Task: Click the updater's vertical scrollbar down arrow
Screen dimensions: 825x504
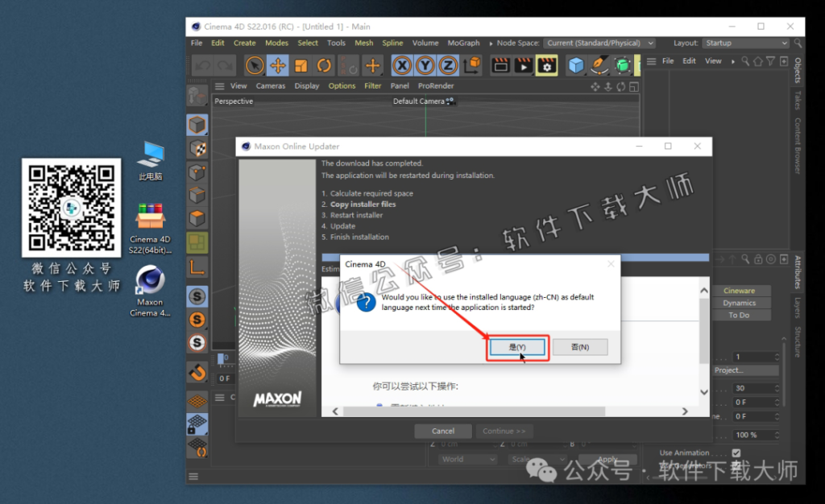Action: (704, 392)
